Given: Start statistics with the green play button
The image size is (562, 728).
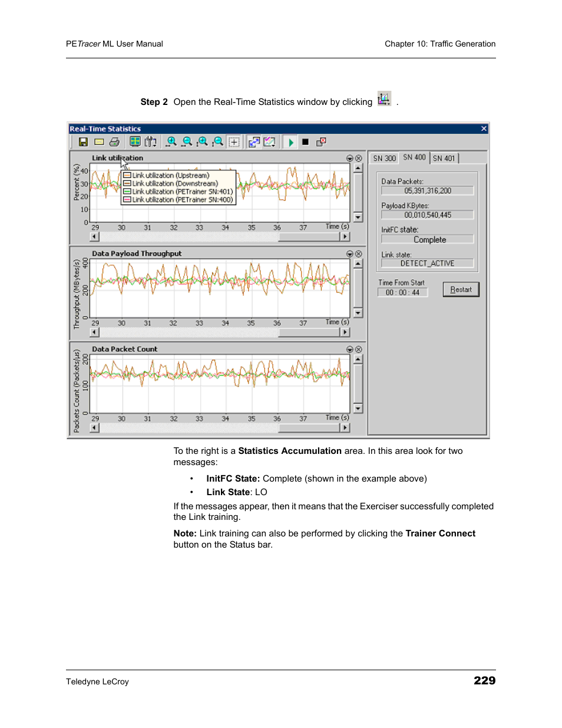Looking at the screenshot, I should [290, 142].
